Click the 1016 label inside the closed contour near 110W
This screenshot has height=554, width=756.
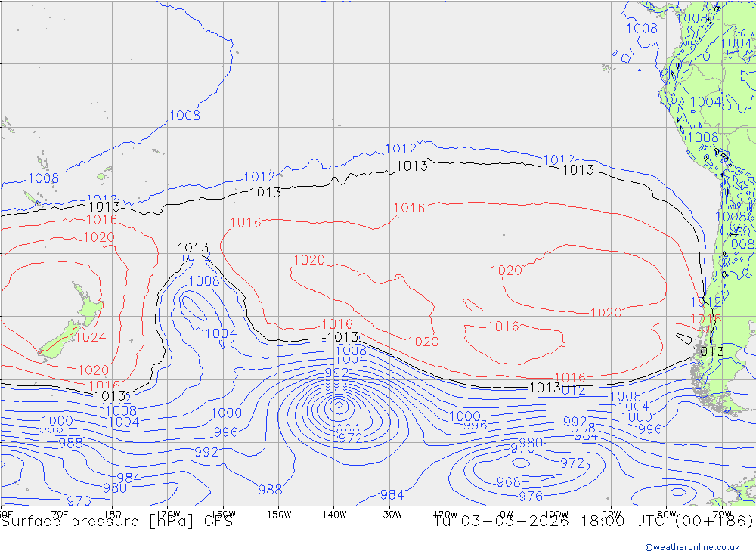503,327
